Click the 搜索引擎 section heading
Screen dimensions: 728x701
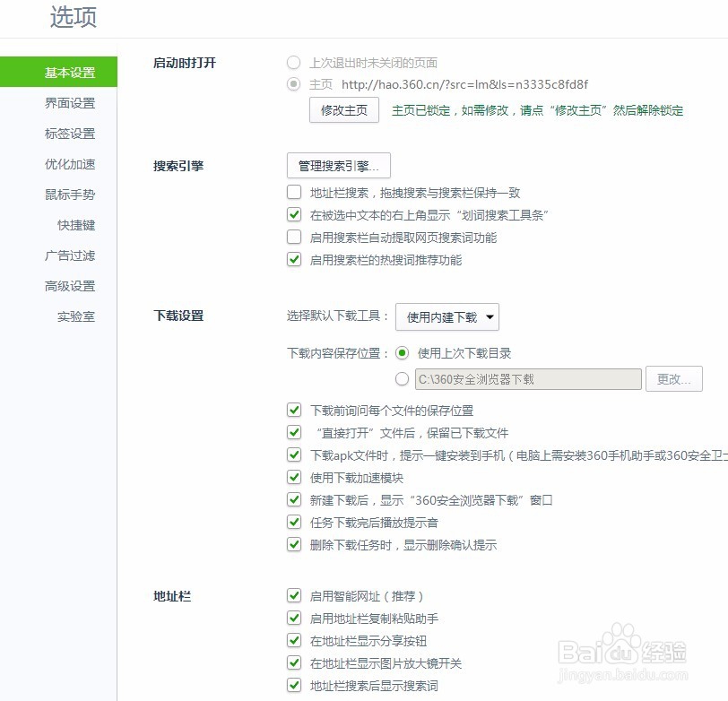click(178, 166)
